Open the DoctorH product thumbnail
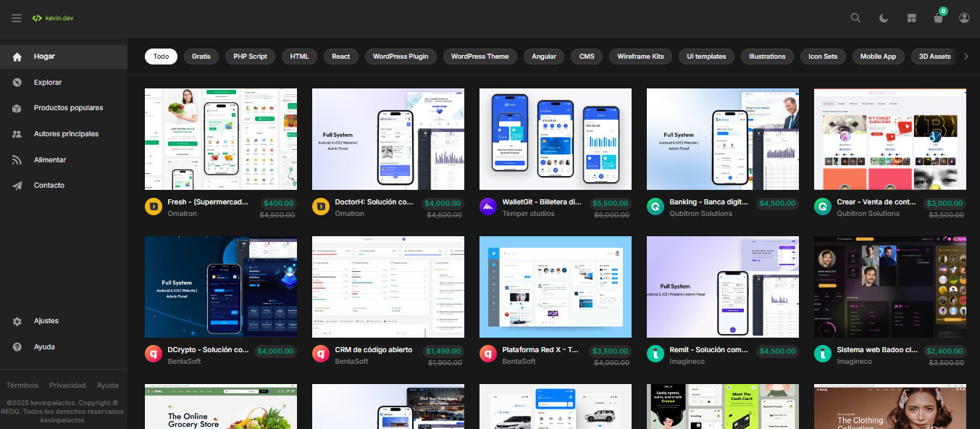 pyautogui.click(x=388, y=139)
